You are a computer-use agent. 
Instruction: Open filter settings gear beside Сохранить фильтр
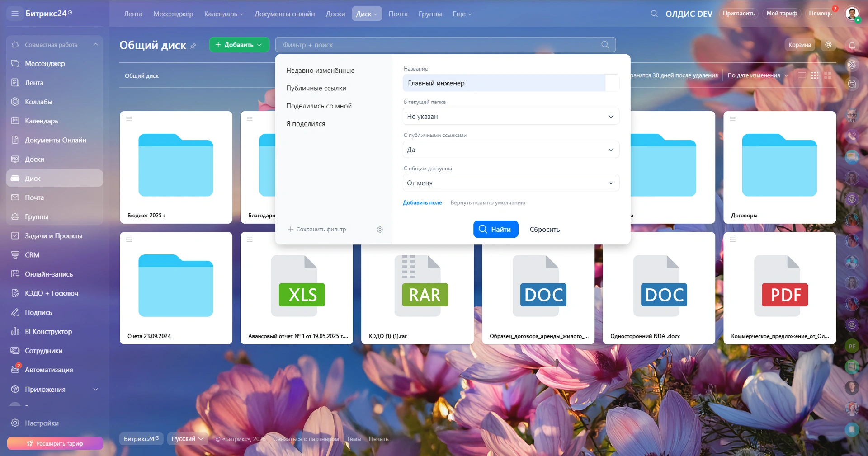[x=380, y=230]
